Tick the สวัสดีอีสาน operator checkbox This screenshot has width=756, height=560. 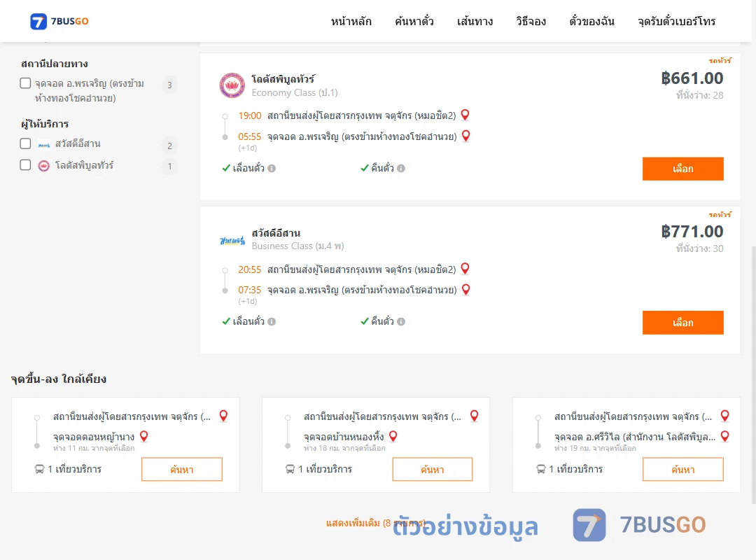pyautogui.click(x=26, y=143)
